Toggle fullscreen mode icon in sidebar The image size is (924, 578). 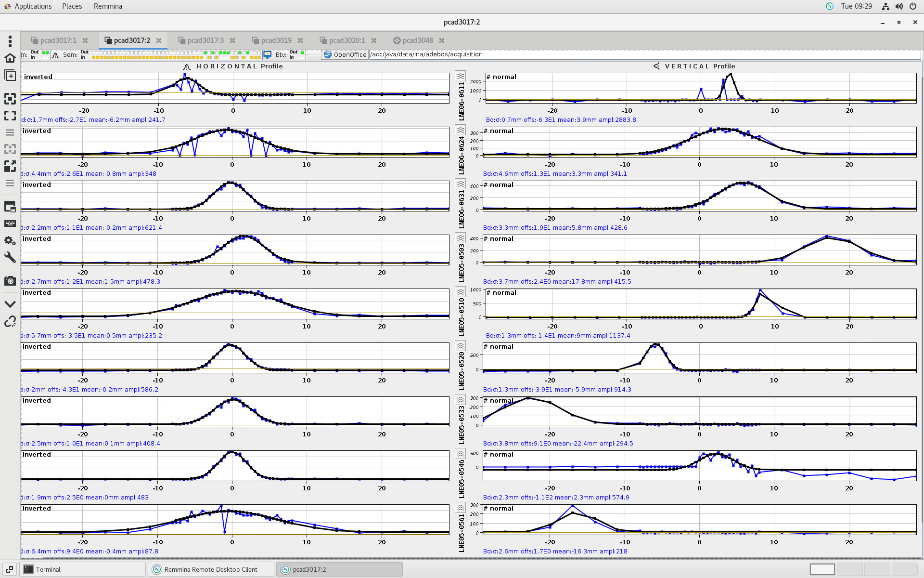point(10,116)
